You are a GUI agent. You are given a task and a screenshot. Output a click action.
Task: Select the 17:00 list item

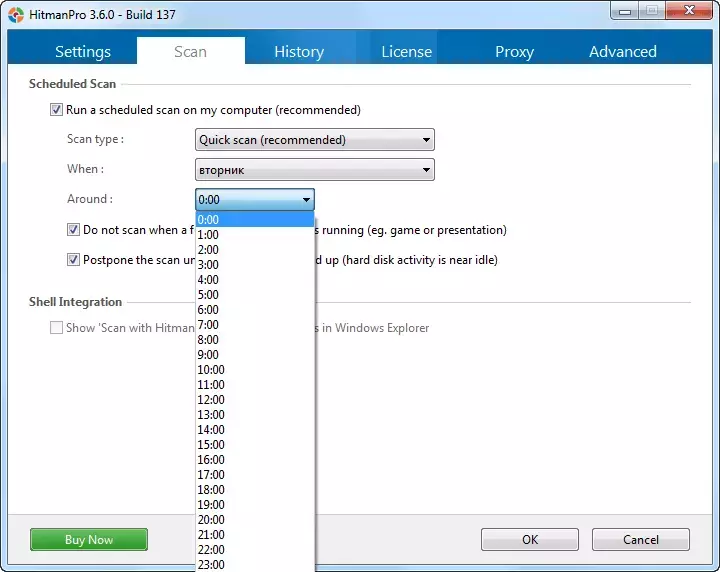(255, 475)
